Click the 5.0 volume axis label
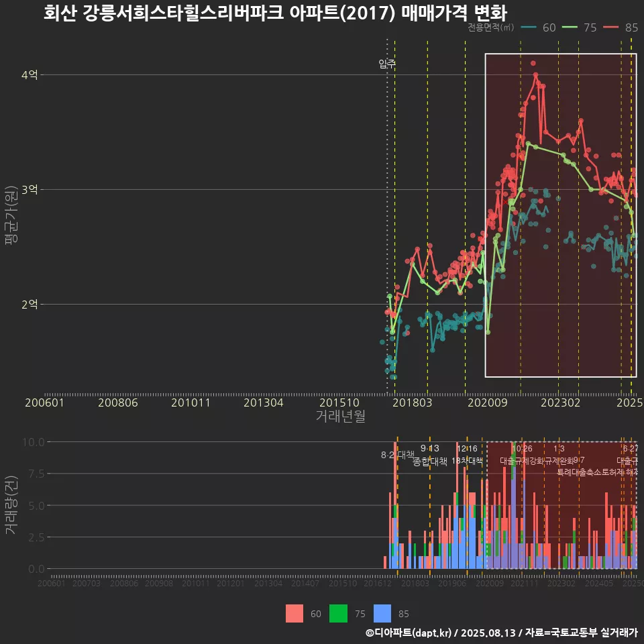 point(36,506)
